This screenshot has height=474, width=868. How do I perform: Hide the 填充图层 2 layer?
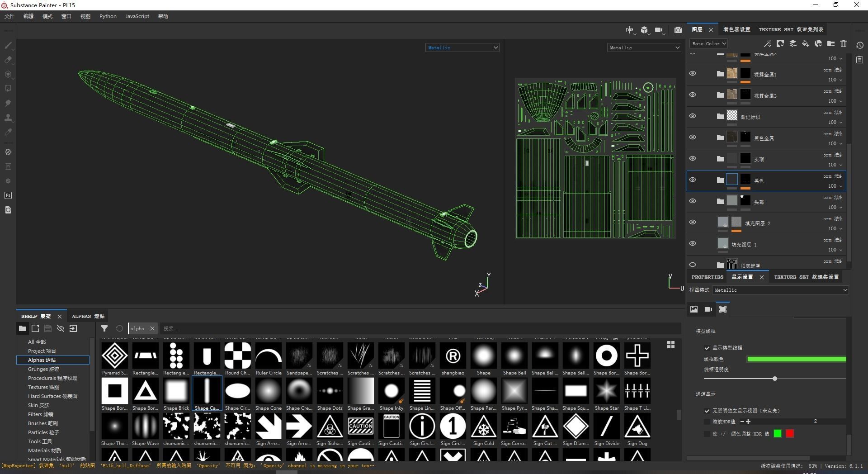[693, 223]
